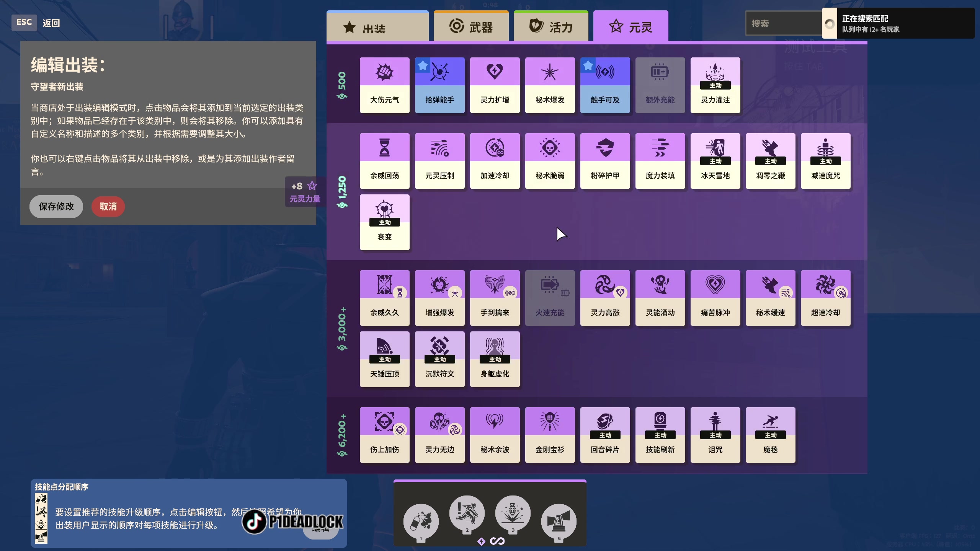
Task: Choose the 减速魔咒 active item
Action: point(825,161)
